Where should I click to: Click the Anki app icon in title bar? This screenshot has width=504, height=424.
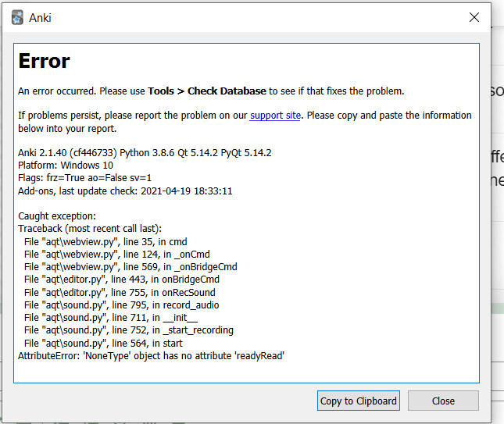[17, 17]
